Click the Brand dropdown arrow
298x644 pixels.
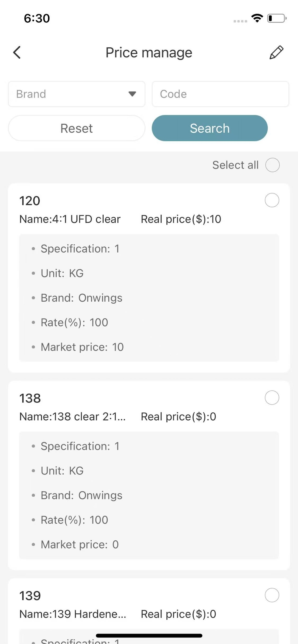coord(132,94)
